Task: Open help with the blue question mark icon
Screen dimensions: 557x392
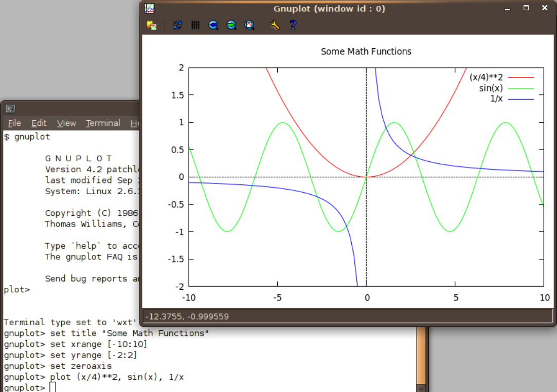Action: (293, 25)
